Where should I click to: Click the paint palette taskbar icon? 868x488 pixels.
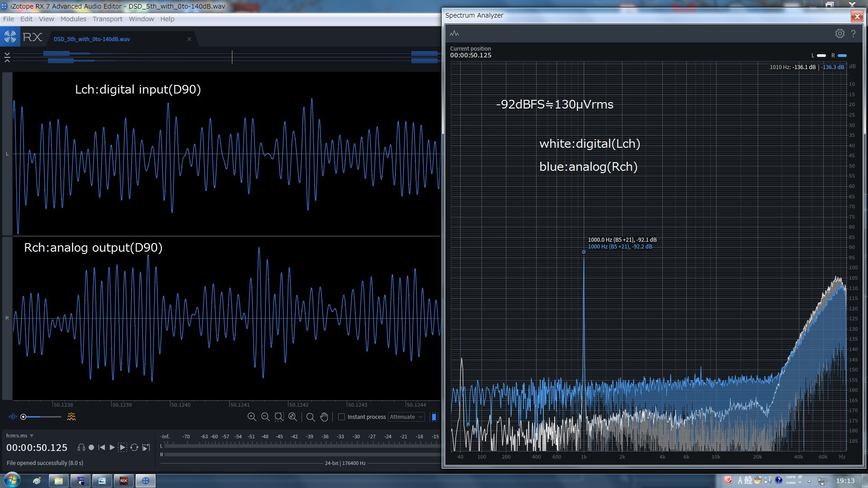(x=37, y=481)
